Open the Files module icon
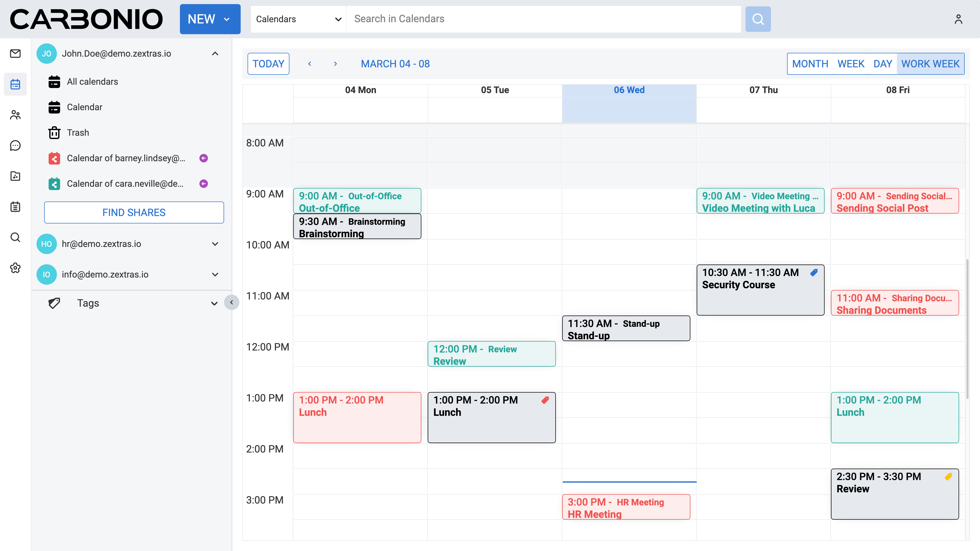 (x=15, y=176)
